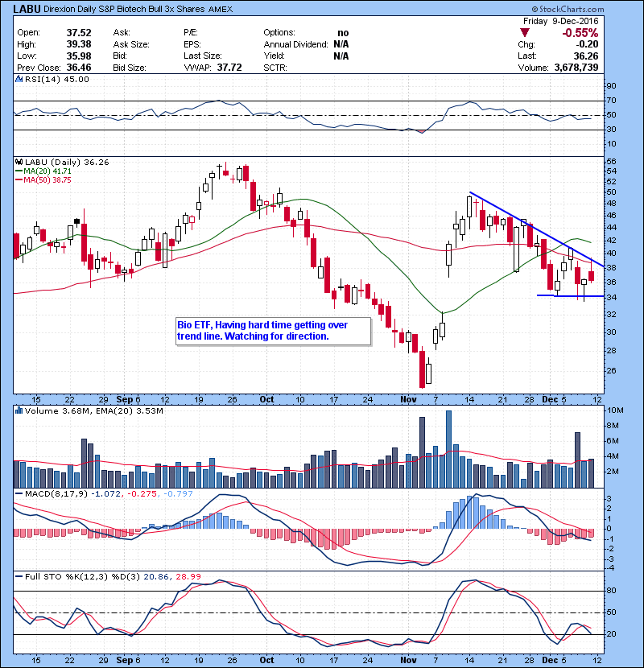Click the green MA(20) 41.71 legend
Screen dimensions: 644x668
[43, 171]
